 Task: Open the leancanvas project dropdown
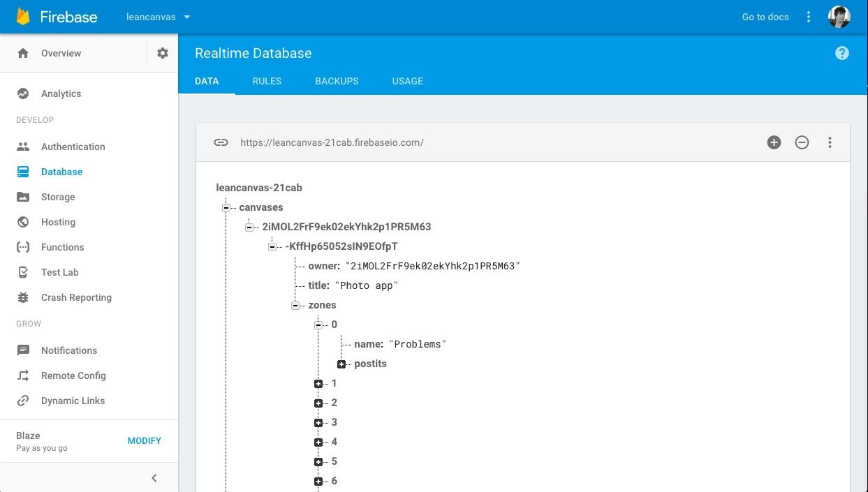click(x=158, y=17)
